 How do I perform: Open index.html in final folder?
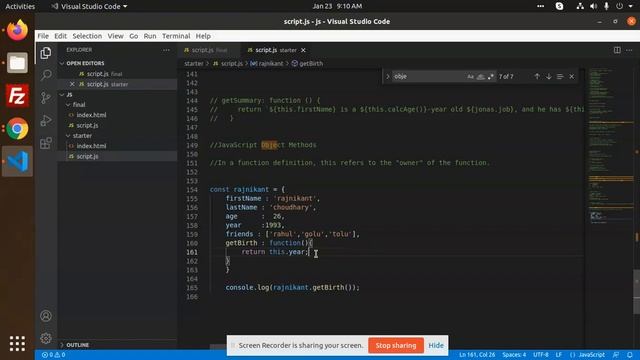click(91, 115)
